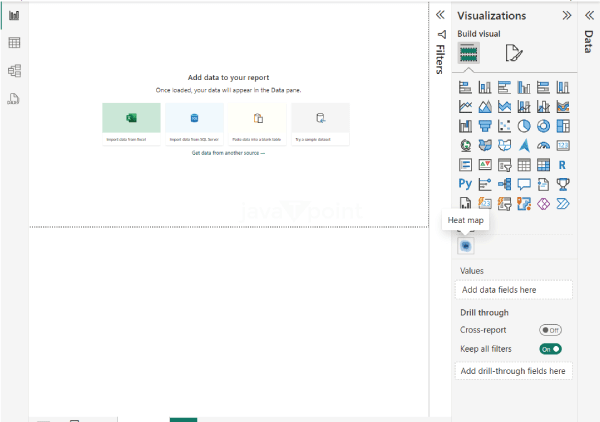Switch to the Format visual tab icon

pos(514,53)
